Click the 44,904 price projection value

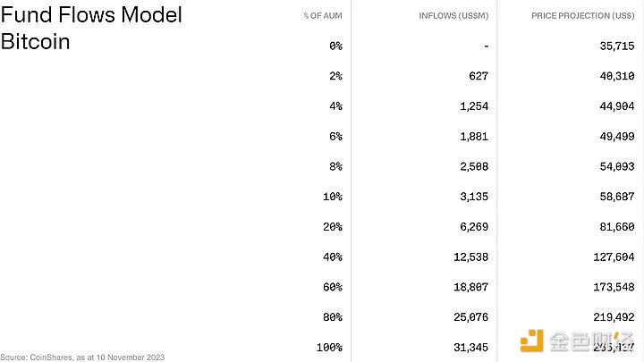click(615, 105)
